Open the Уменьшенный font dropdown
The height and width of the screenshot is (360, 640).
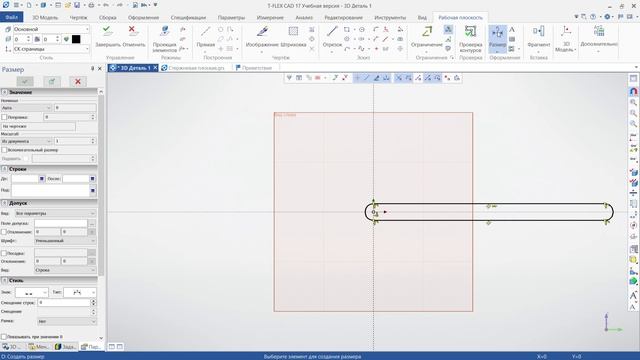(x=65, y=241)
